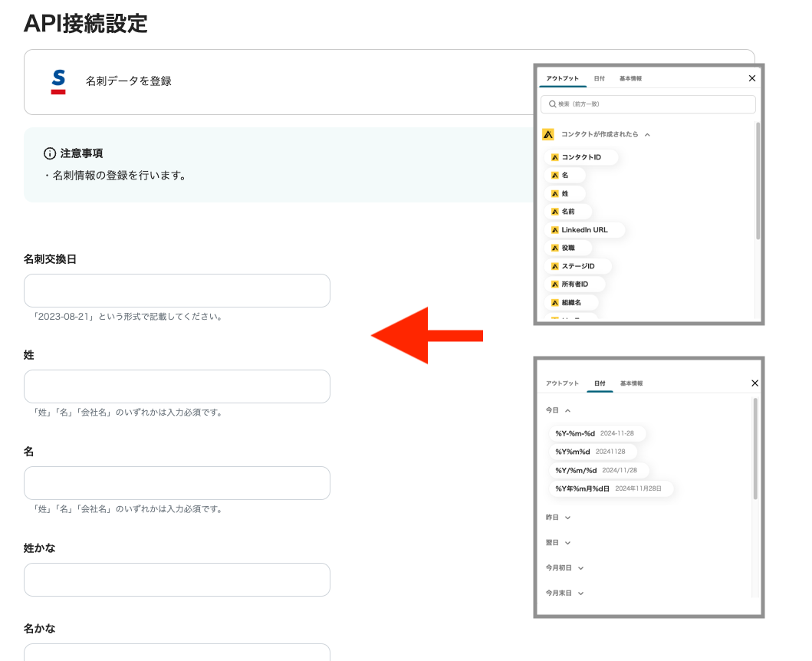
Task: Click the 検索 search box
Action: (648, 104)
